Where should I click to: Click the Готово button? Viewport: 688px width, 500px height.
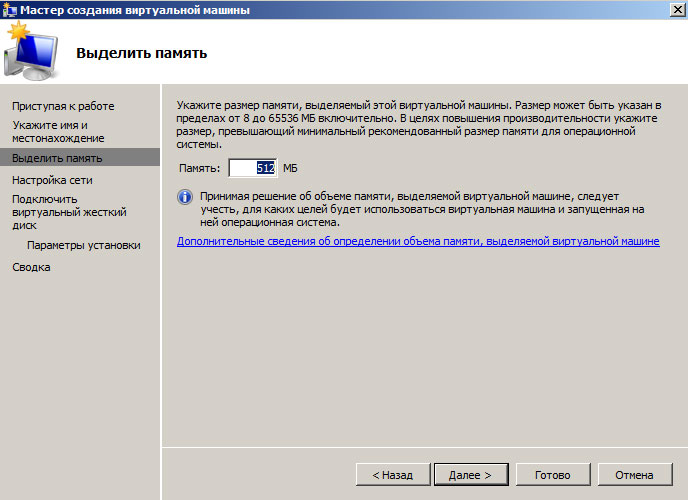(552, 475)
